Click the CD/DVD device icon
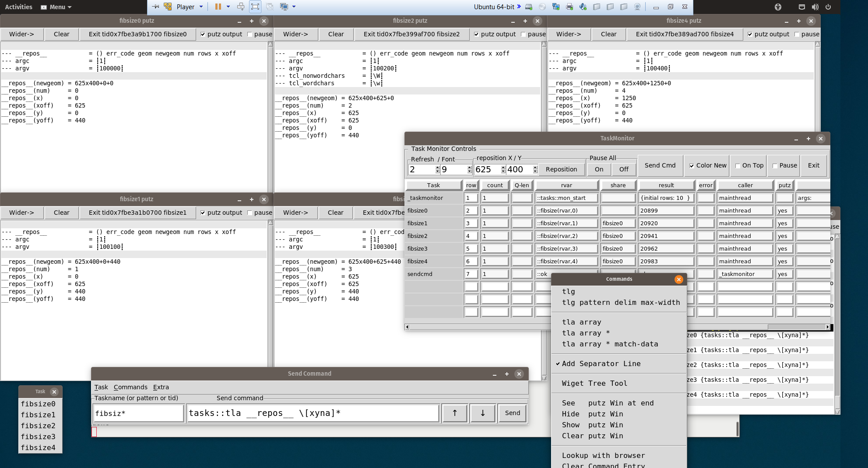 [x=542, y=7]
